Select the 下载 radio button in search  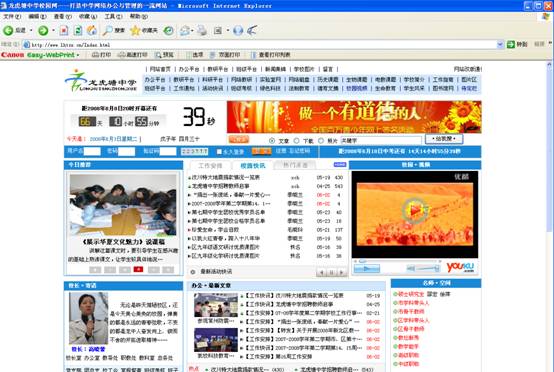tap(296, 141)
